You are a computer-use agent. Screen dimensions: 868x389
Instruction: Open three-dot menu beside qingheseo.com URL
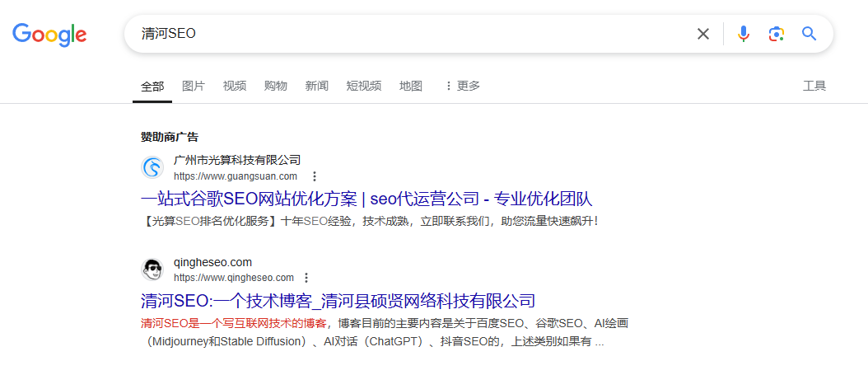306,278
